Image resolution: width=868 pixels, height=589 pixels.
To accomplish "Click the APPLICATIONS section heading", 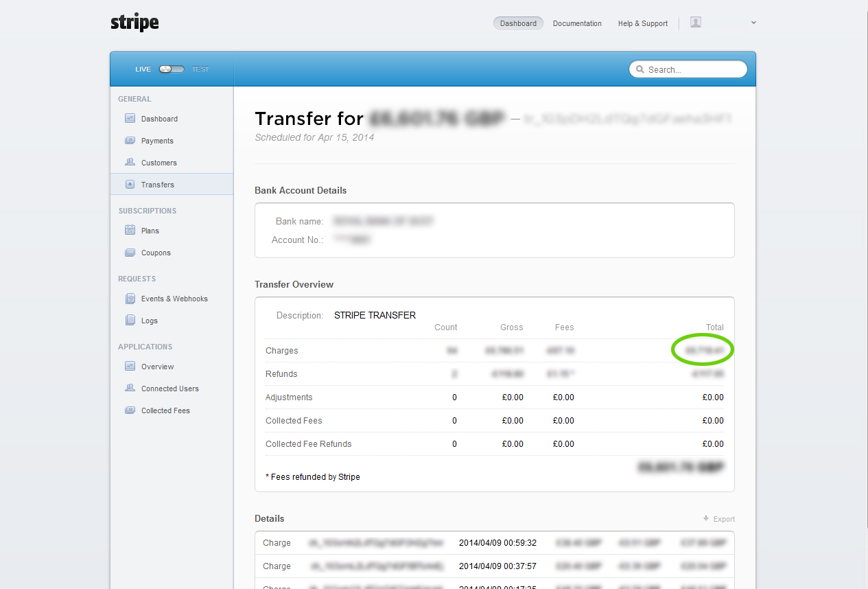I will 145,347.
